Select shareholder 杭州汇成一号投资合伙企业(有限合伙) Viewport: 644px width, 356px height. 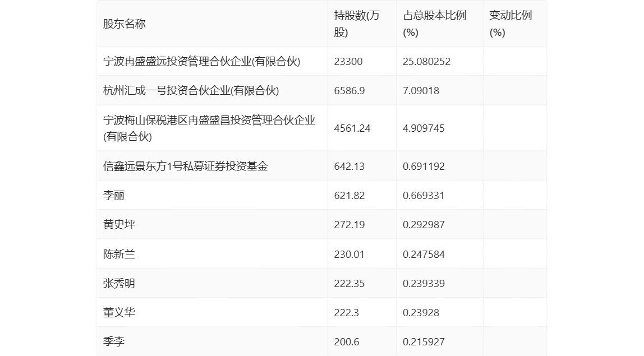click(x=191, y=91)
